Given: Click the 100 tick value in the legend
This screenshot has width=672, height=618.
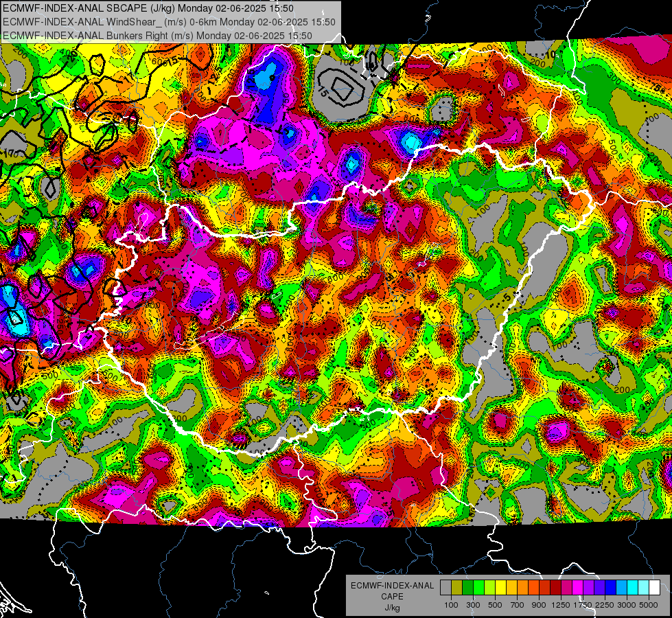Looking at the screenshot, I should pos(451,605).
